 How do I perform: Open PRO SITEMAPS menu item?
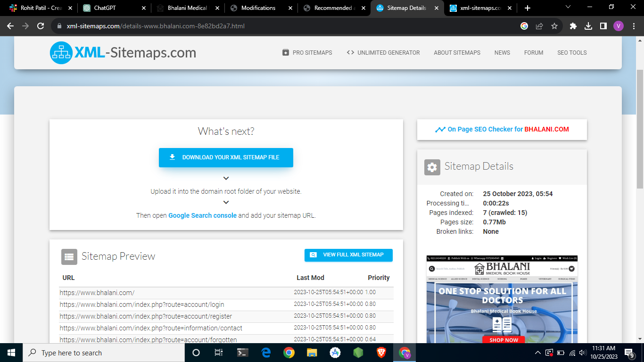coord(307,53)
